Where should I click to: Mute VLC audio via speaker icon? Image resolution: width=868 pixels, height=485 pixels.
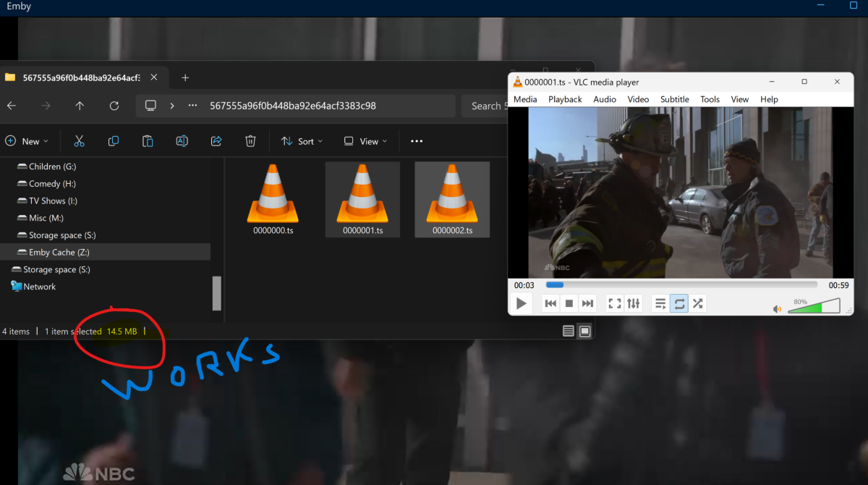(777, 309)
